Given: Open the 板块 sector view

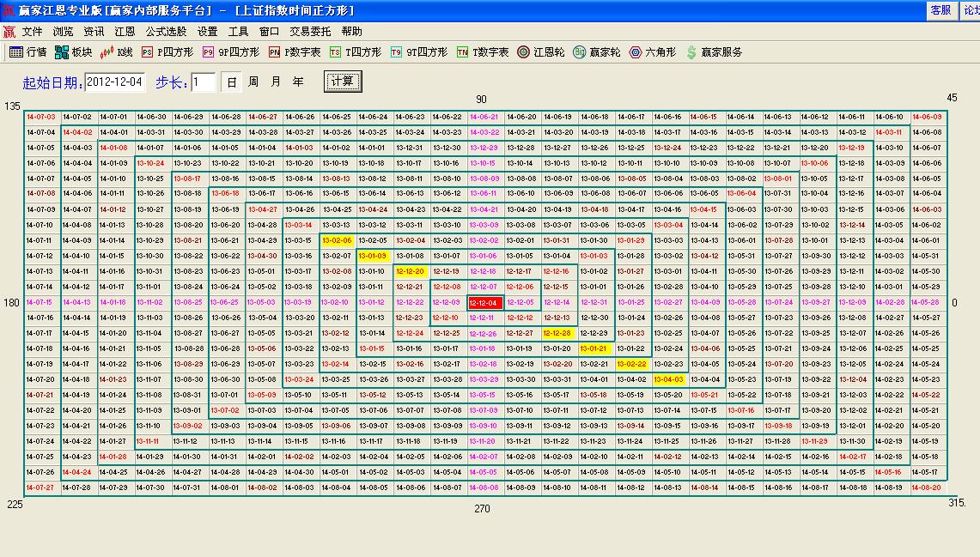Looking at the screenshot, I should click(x=73, y=52).
